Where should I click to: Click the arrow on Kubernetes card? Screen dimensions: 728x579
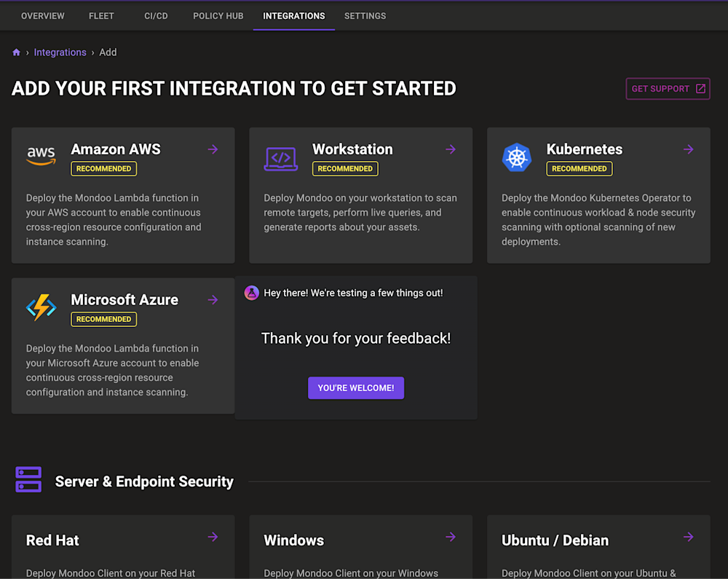[689, 149]
